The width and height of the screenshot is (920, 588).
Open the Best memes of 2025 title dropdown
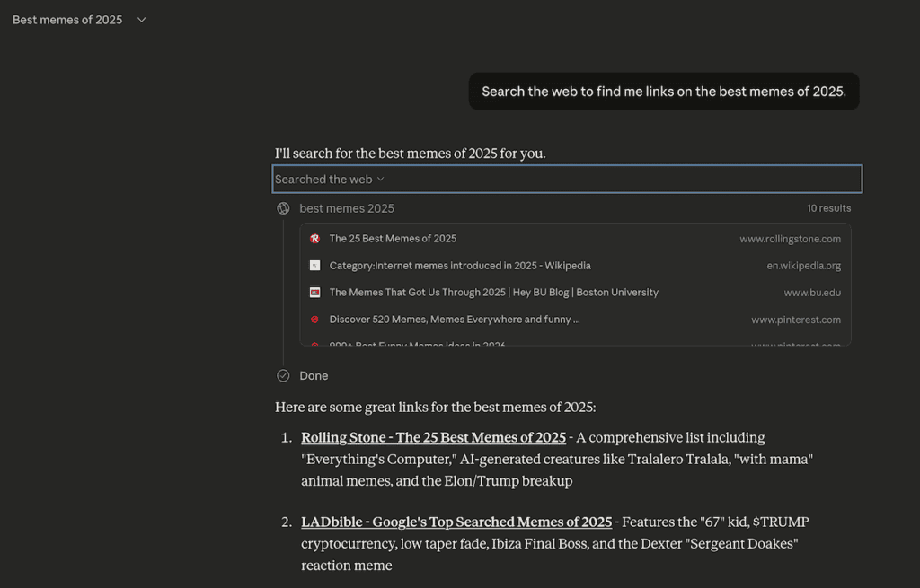(79, 20)
